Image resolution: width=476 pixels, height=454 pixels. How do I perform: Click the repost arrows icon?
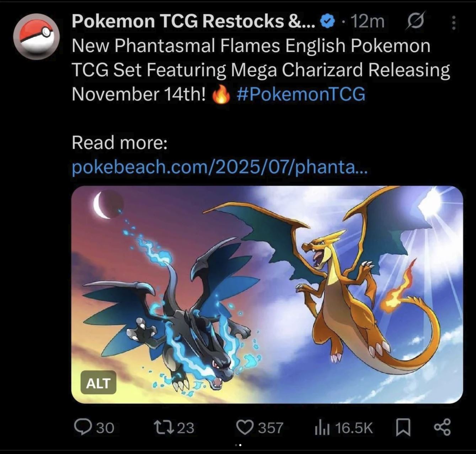point(163,427)
